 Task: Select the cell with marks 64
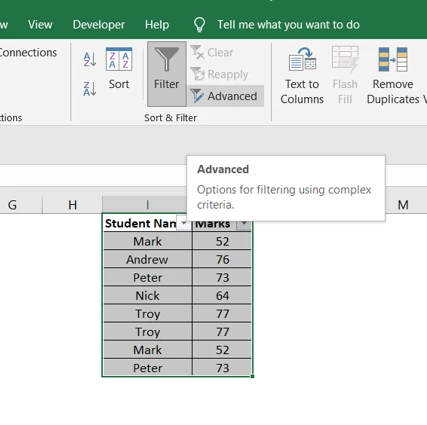[x=222, y=295]
